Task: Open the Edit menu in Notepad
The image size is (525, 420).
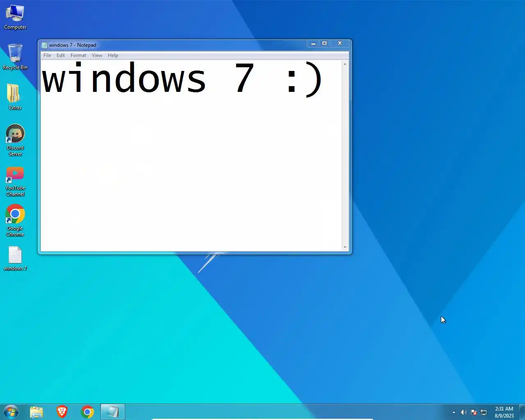Action: click(x=61, y=55)
